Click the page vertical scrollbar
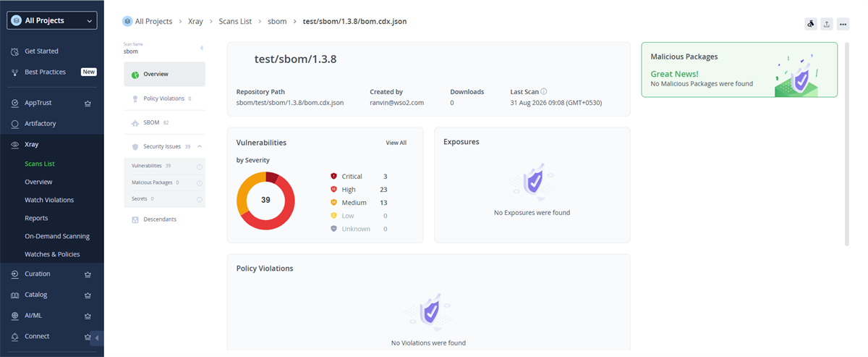Viewport: 868px width, 357px height. tap(847, 145)
